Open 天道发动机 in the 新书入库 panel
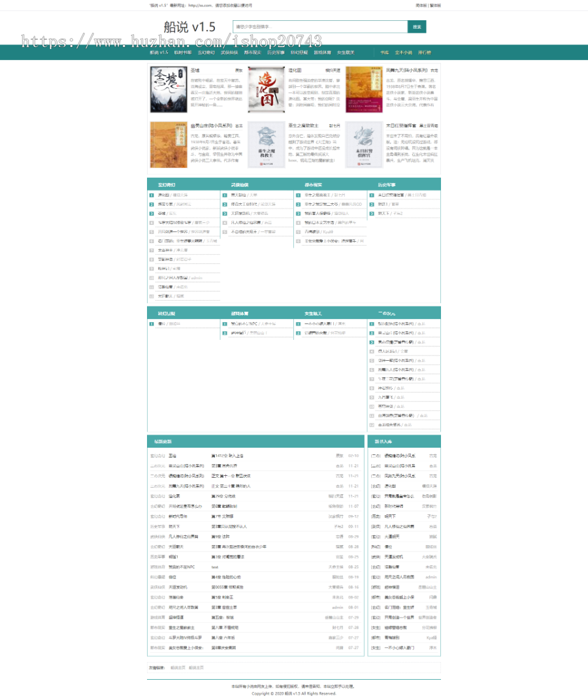 pyautogui.click(x=394, y=557)
